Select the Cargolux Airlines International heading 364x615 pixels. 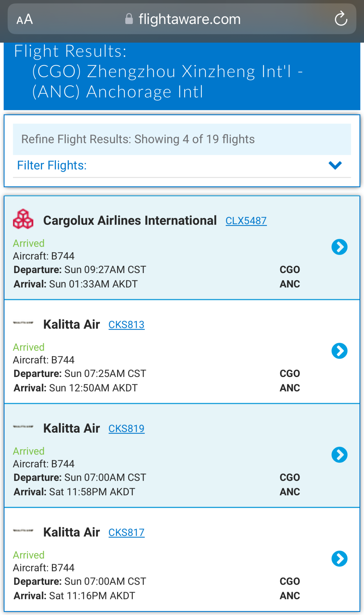(130, 220)
